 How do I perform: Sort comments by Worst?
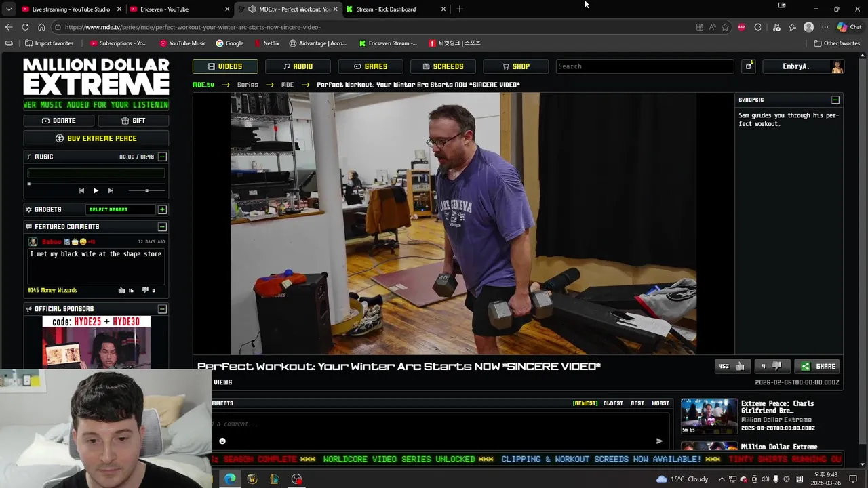[x=660, y=403]
